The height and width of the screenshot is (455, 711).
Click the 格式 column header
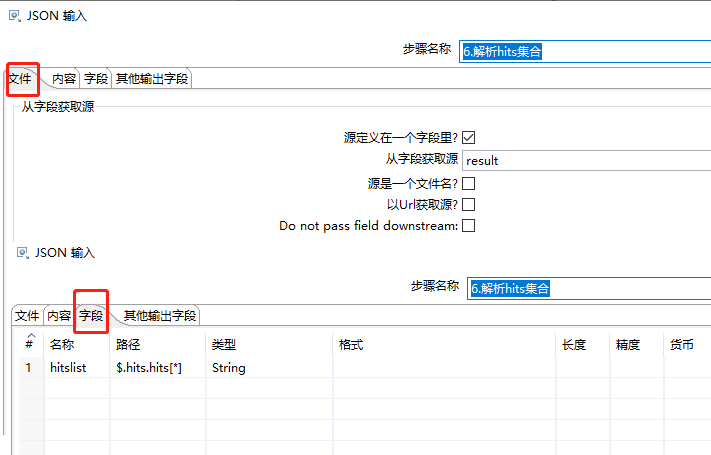(x=444, y=345)
